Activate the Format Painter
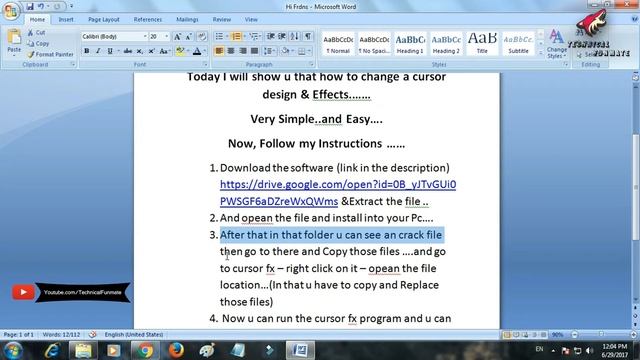This screenshot has width=640, height=360. coord(50,54)
